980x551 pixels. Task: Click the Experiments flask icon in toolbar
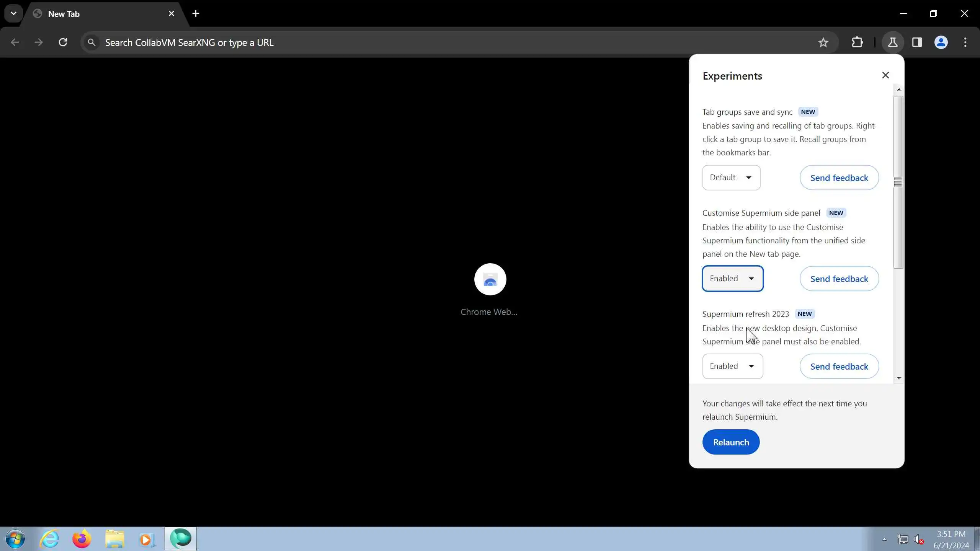click(892, 42)
